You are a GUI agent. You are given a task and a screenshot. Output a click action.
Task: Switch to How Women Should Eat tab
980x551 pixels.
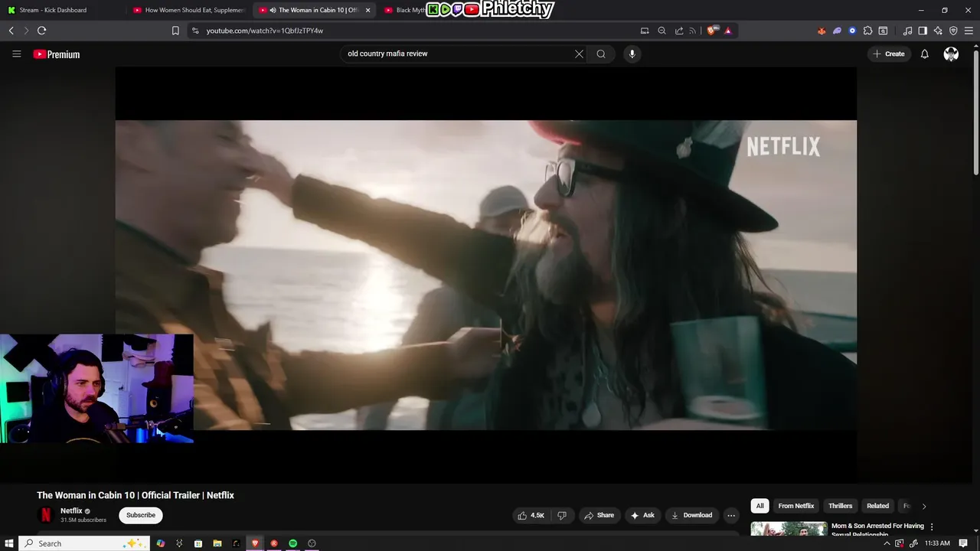(188, 10)
